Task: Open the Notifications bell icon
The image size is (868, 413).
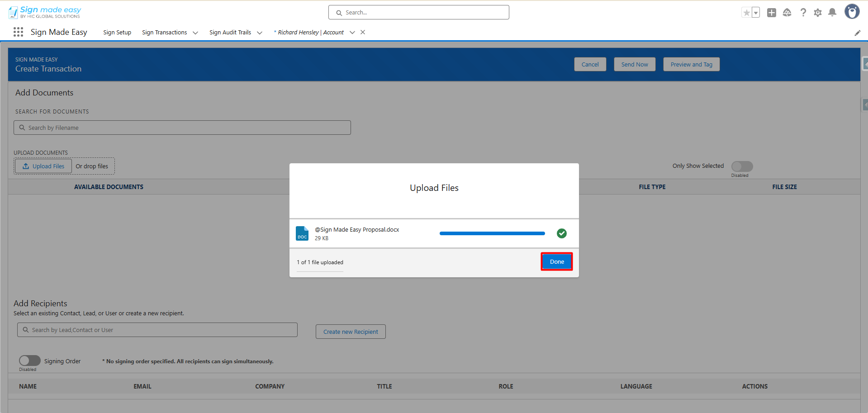Action: coord(832,13)
